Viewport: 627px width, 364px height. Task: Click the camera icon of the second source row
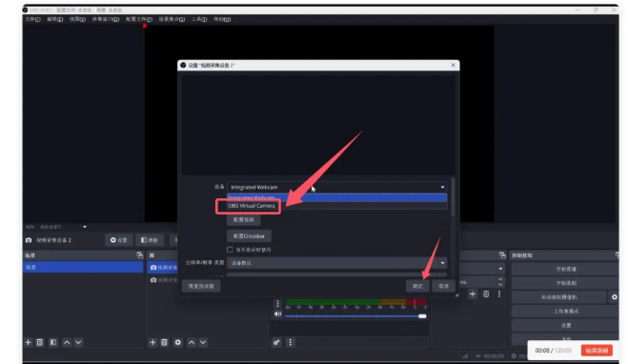point(153,279)
